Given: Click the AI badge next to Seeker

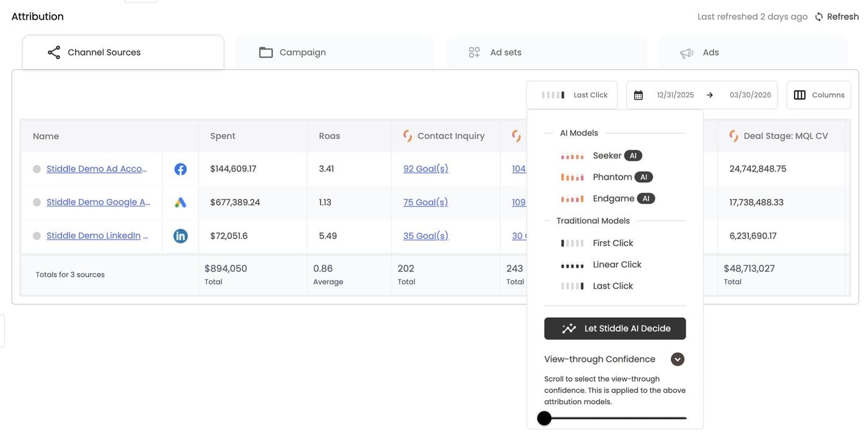Looking at the screenshot, I should (x=633, y=156).
